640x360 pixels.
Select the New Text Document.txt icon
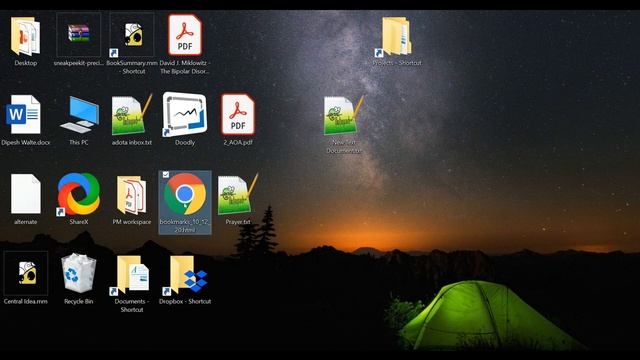[x=344, y=115]
